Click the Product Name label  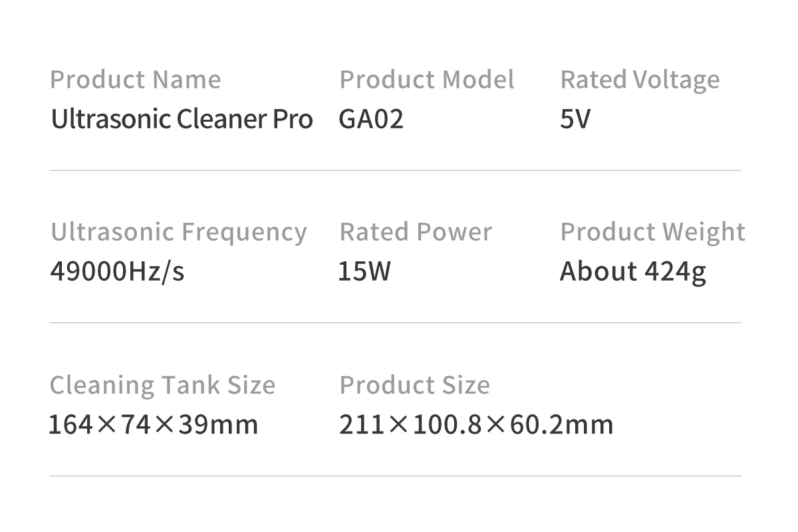click(x=135, y=80)
